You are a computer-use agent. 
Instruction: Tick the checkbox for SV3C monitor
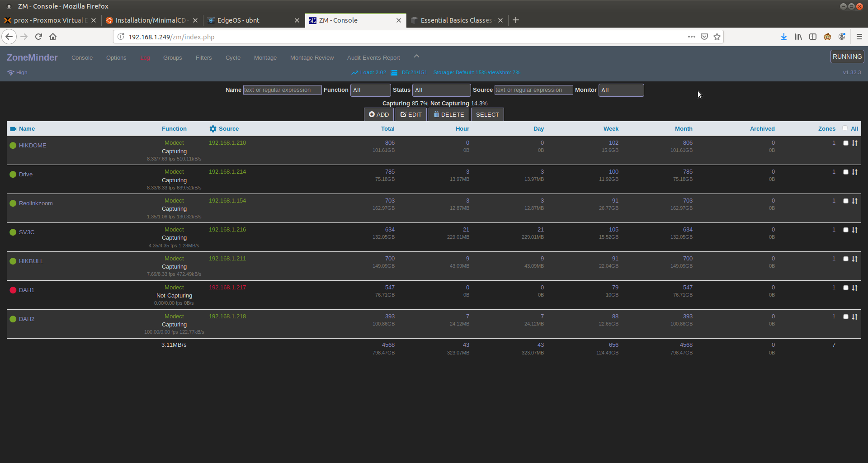(846, 230)
